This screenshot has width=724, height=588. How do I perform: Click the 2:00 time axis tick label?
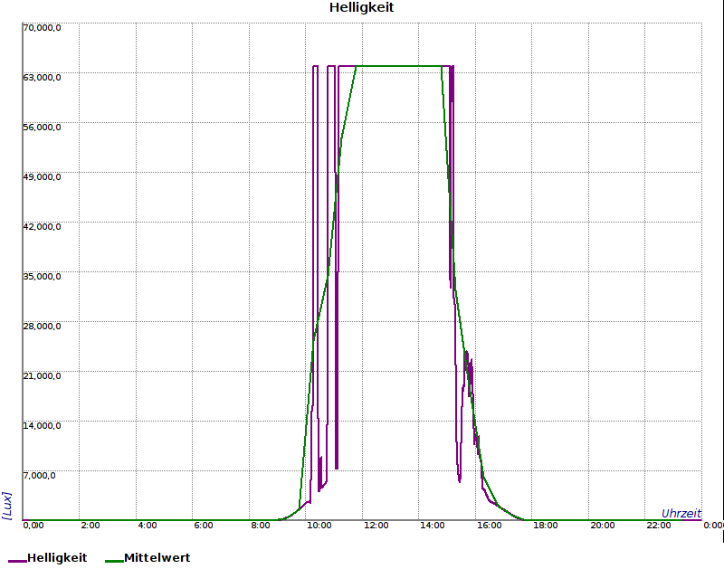(90, 526)
